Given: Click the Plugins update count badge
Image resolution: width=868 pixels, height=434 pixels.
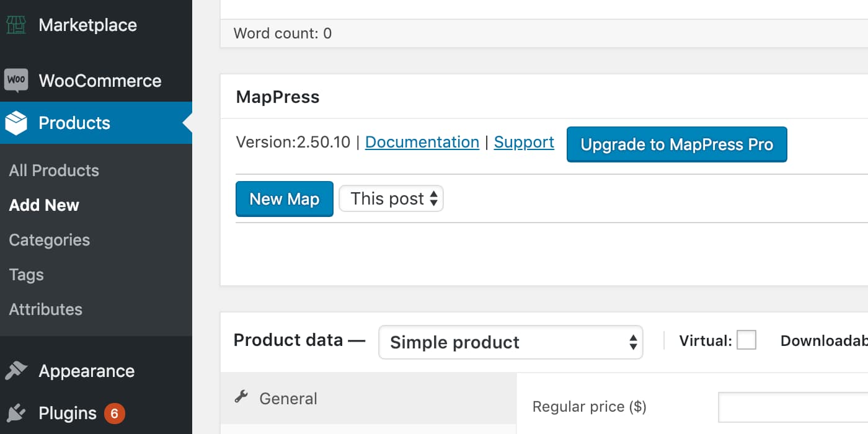Looking at the screenshot, I should pos(115,413).
